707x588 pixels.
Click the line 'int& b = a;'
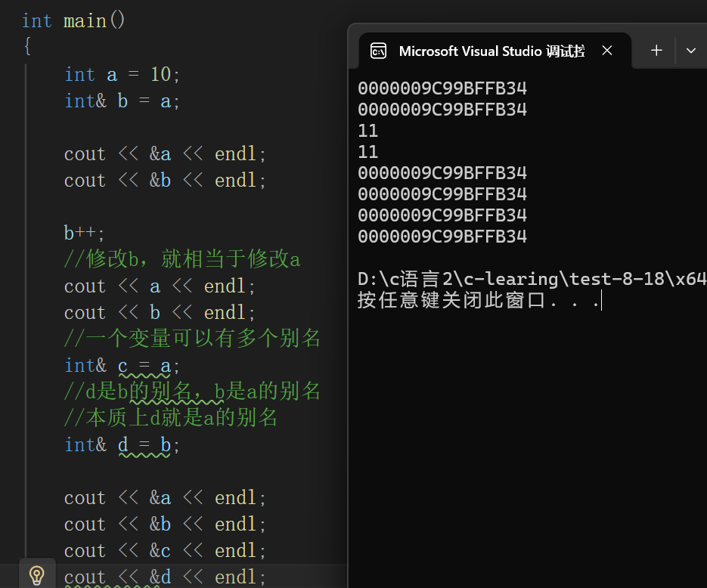(x=122, y=101)
